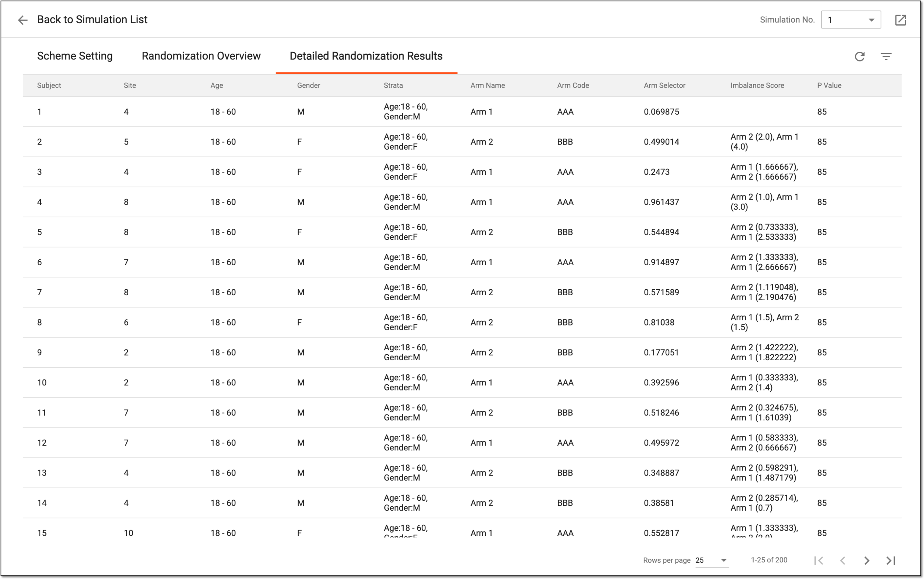Go to previous page of results
This screenshot has width=924, height=579.
click(x=843, y=561)
